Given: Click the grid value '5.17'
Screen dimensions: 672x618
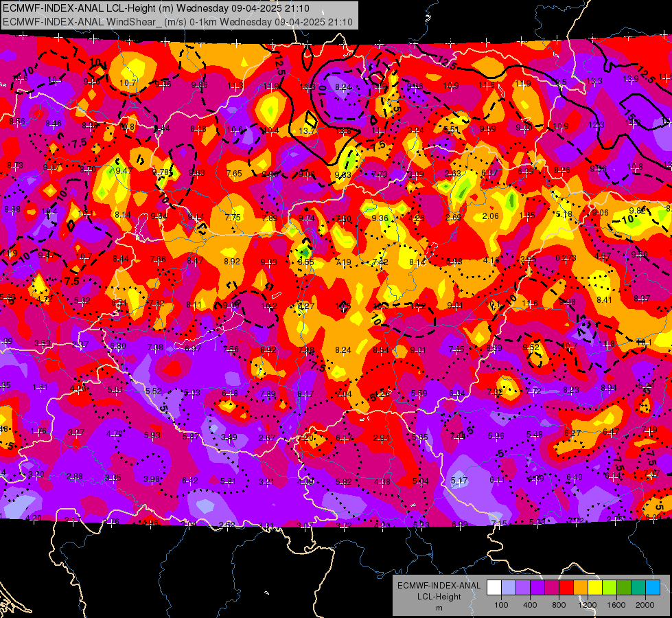Looking at the screenshot, I should tap(459, 481).
